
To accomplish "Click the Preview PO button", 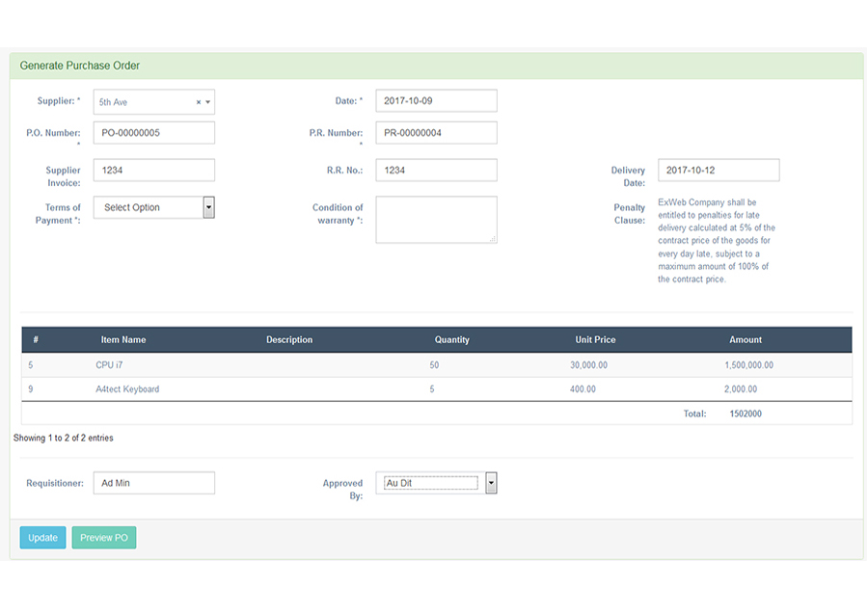I will (x=104, y=538).
